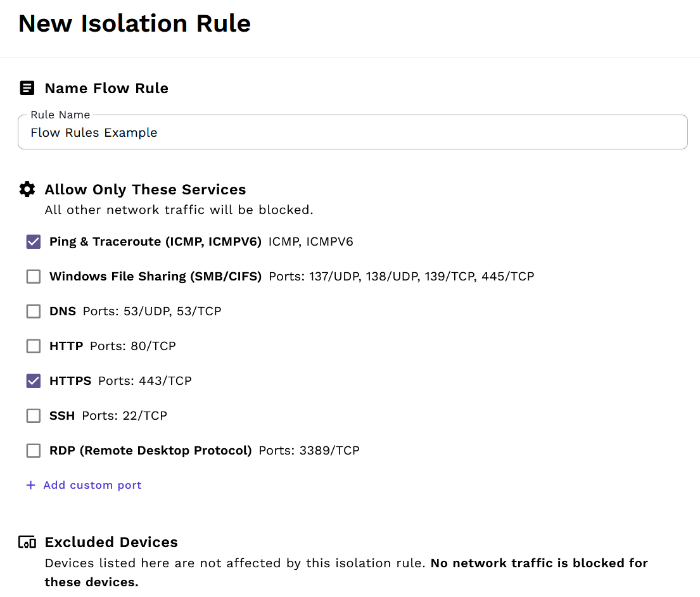Disable the HTTPS service
700x597 pixels.
click(33, 380)
